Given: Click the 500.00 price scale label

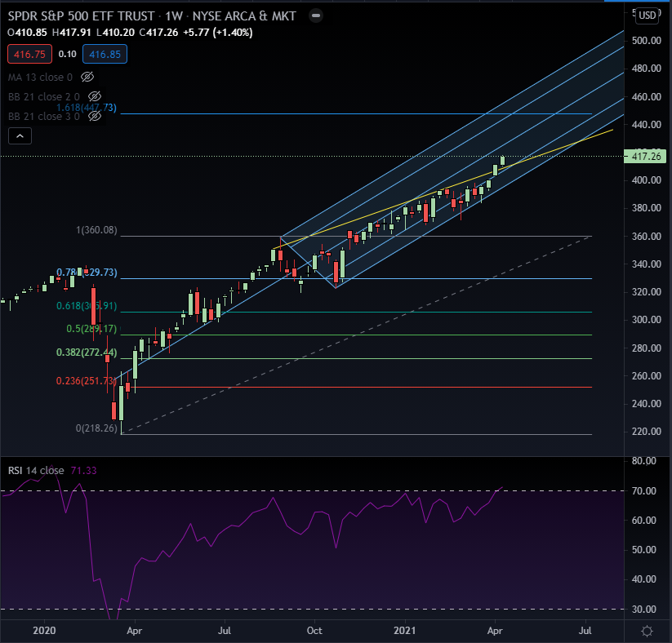Looking at the screenshot, I should click(x=647, y=41).
